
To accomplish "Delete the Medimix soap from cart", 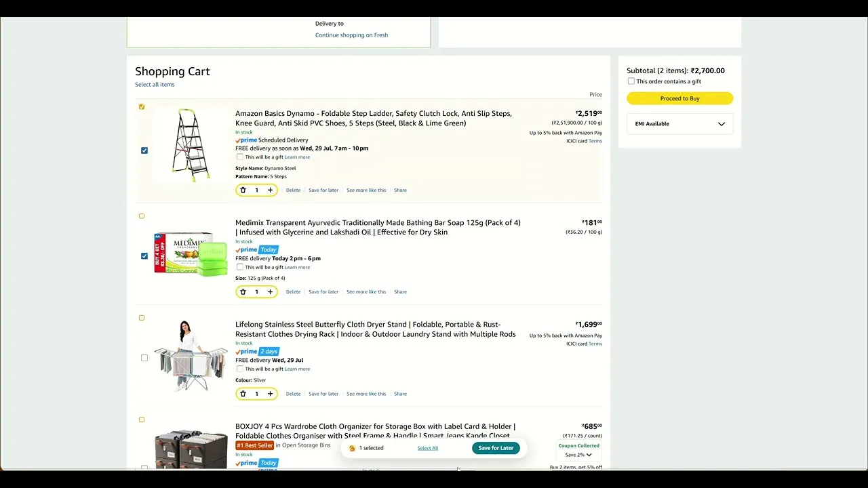I will pyautogui.click(x=293, y=292).
